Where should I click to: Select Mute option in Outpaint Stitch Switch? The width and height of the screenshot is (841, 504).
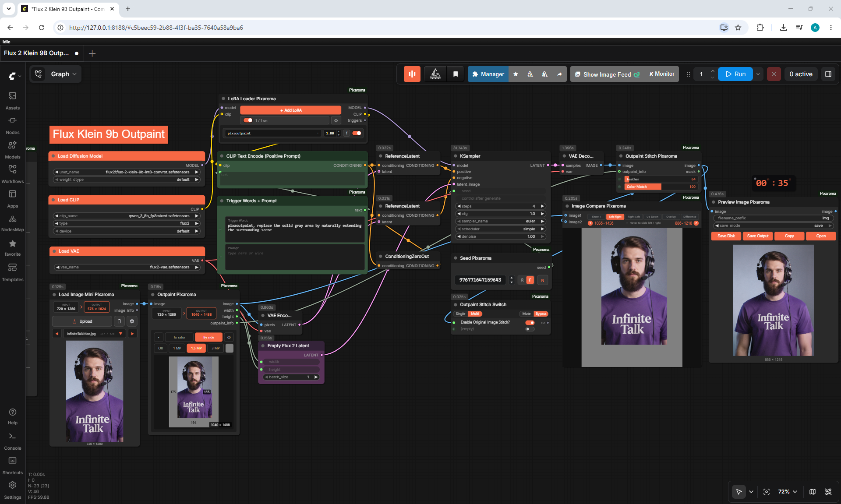(527, 314)
